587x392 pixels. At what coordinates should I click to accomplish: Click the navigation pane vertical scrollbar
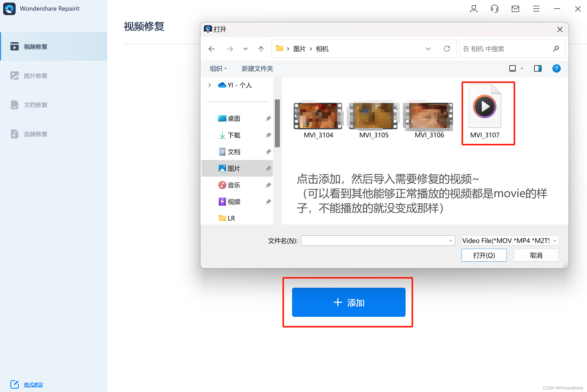(x=277, y=123)
